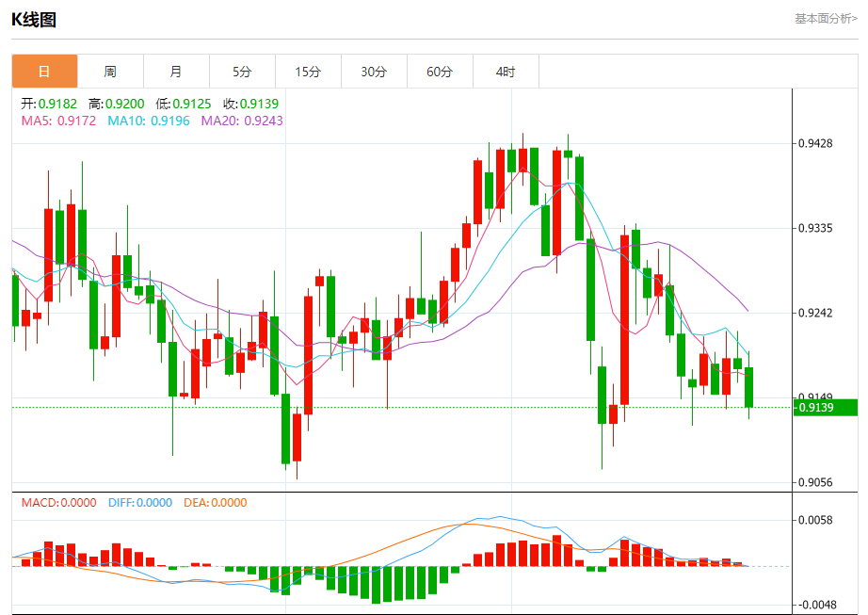Click the MACD:0.0000 indicator label
Screen dimensions: 868x615
click(58, 503)
